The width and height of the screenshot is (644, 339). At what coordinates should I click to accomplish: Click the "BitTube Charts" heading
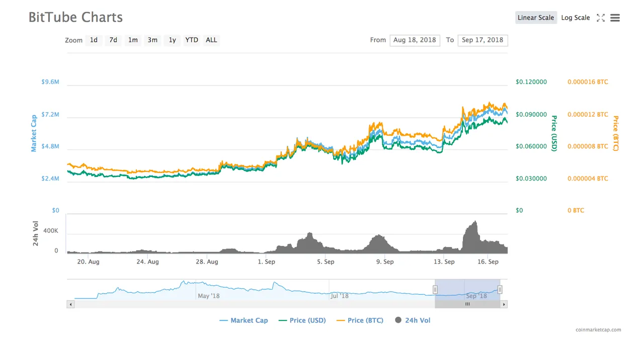click(75, 17)
